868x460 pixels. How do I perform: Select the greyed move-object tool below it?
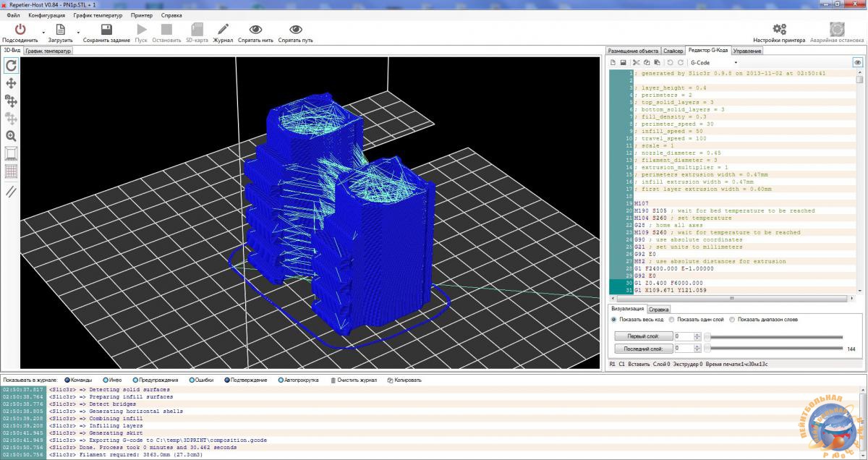pos(11,119)
